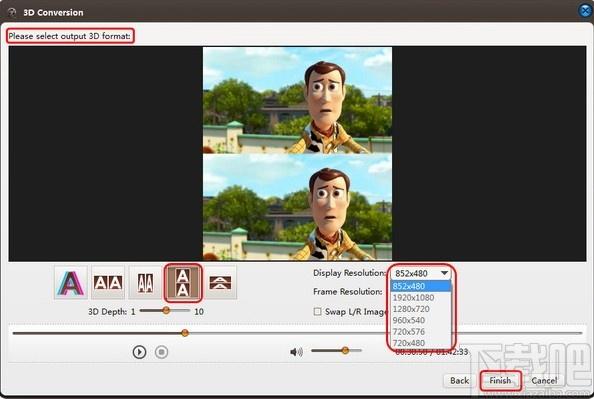Stop the video preview
This screenshot has width=594, height=399.
click(161, 352)
